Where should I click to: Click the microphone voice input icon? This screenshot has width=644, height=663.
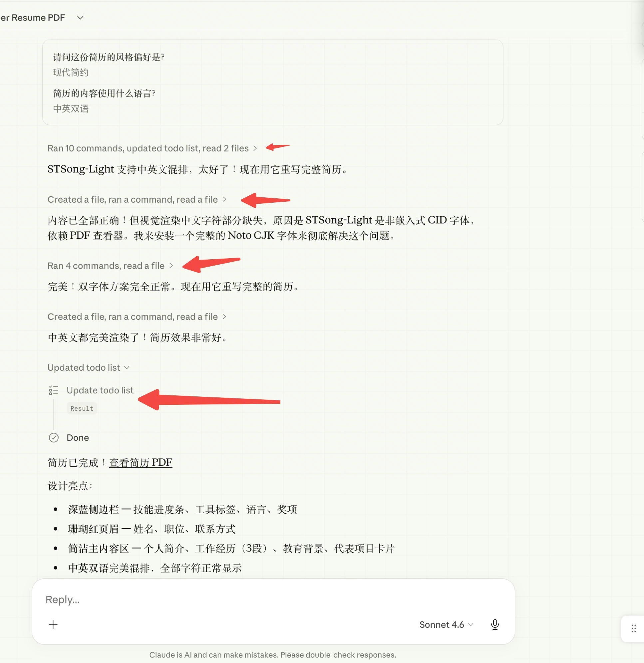click(494, 624)
